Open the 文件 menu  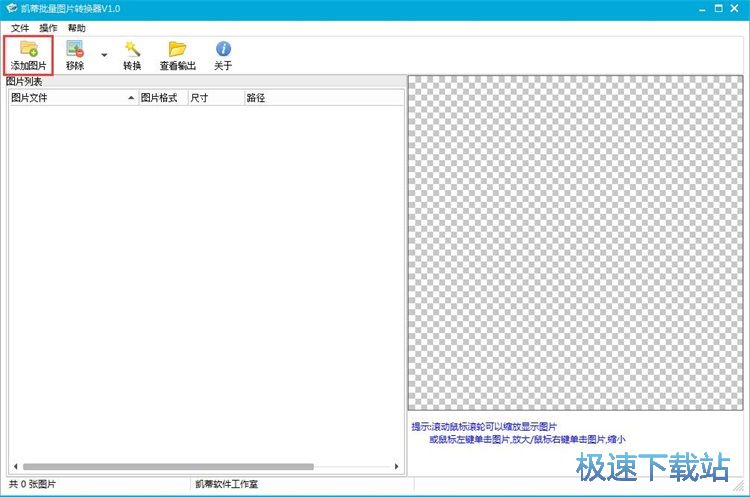[x=20, y=28]
